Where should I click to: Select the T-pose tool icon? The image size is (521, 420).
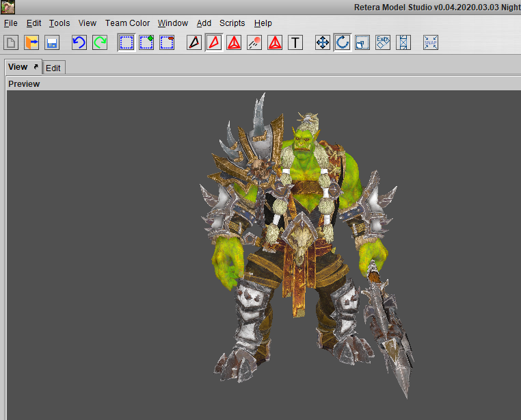(295, 42)
